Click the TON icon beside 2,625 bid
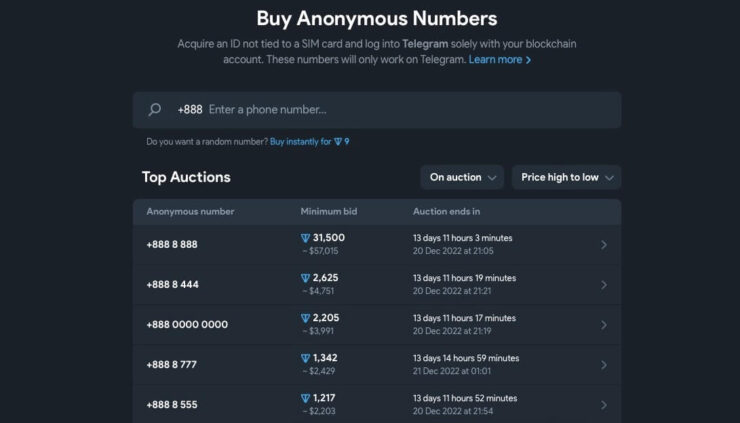Viewport: 740px width, 423px height. [x=305, y=278]
